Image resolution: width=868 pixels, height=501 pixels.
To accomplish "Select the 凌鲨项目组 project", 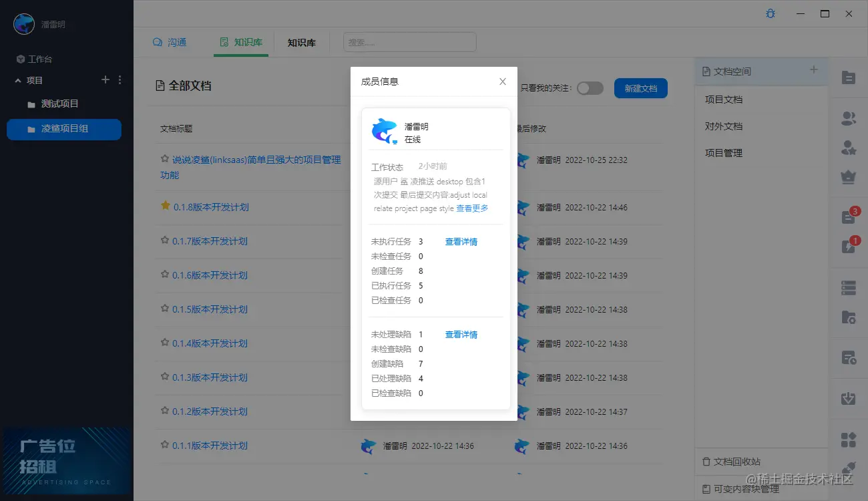I will (64, 130).
